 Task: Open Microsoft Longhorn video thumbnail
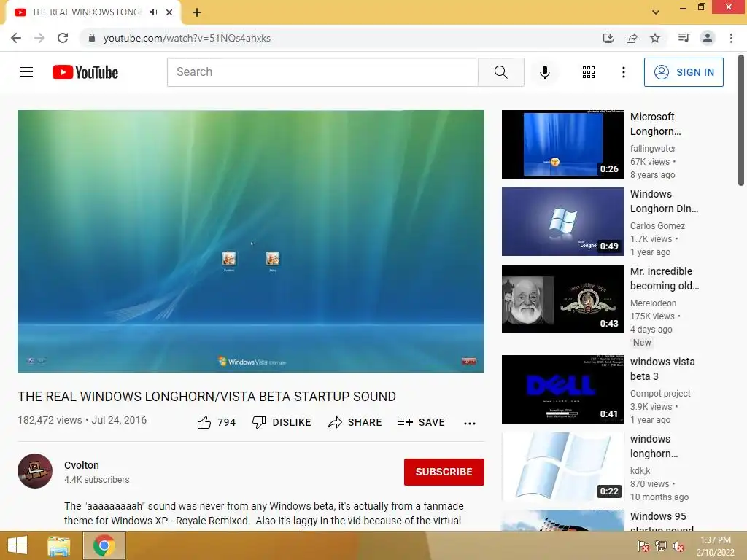[x=562, y=144]
